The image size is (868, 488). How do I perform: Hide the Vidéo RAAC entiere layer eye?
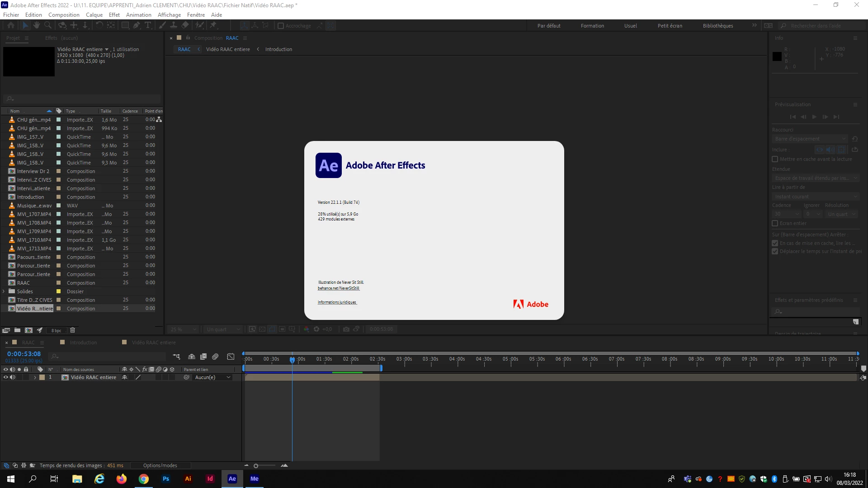pos(6,377)
